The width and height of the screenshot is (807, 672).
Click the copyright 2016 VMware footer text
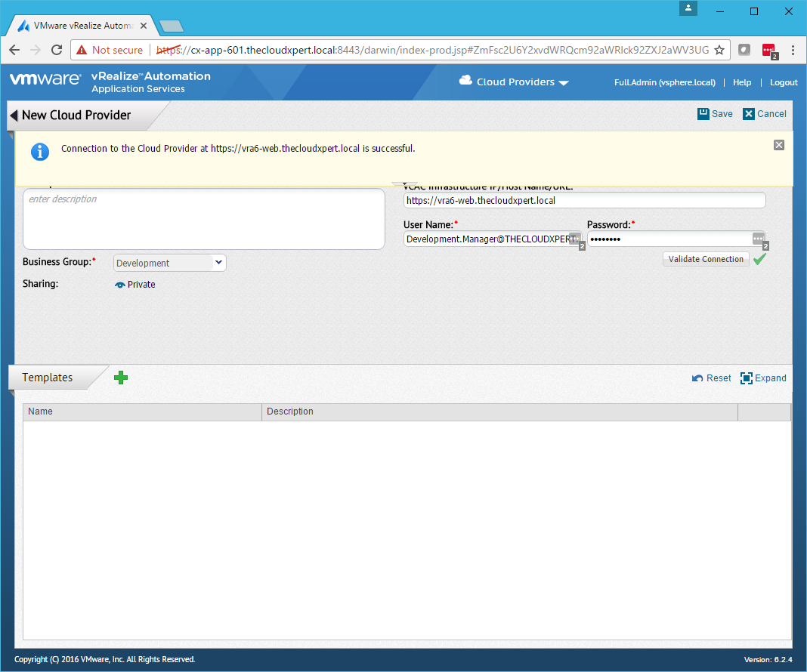click(x=104, y=660)
